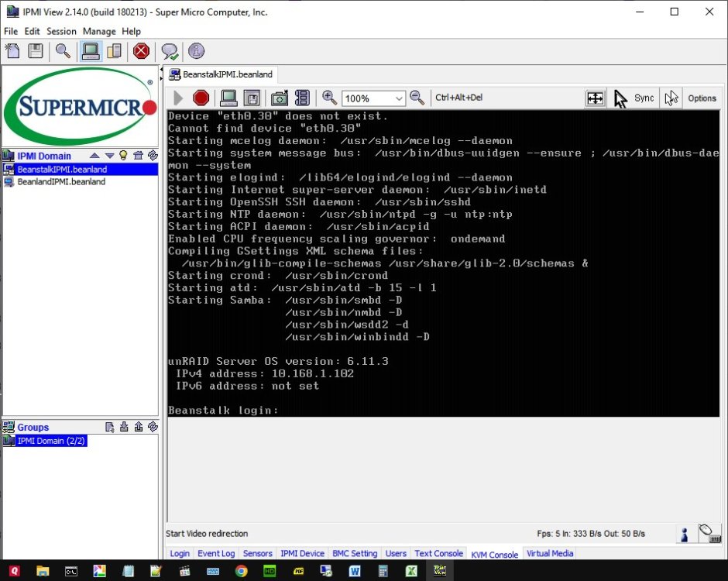Collapse the left panel with the left splitter arrow
Viewport: 728px width, 581px height.
pyautogui.click(x=162, y=70)
